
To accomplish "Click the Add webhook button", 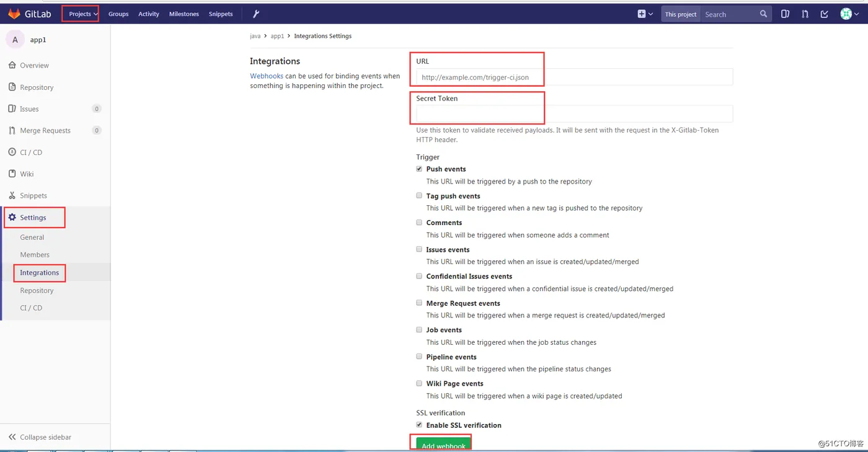I will (x=443, y=444).
